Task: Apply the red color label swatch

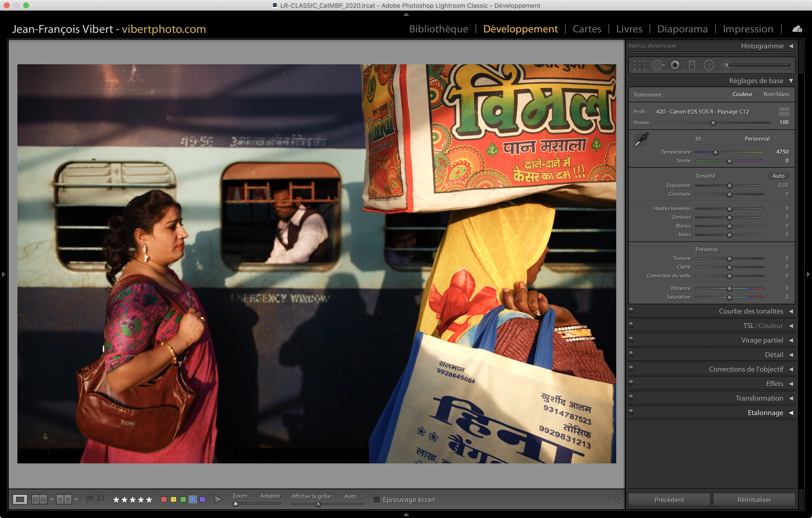Action: (x=164, y=499)
